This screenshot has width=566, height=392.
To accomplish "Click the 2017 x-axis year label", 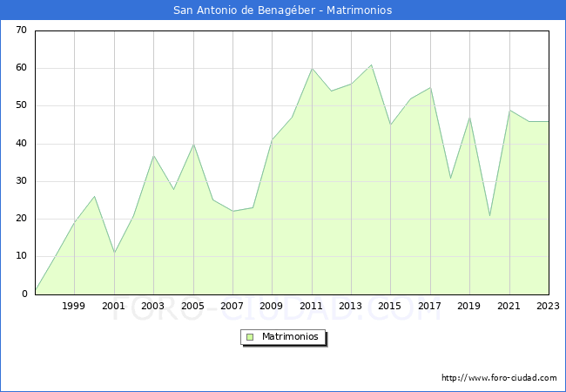I will [430, 306].
